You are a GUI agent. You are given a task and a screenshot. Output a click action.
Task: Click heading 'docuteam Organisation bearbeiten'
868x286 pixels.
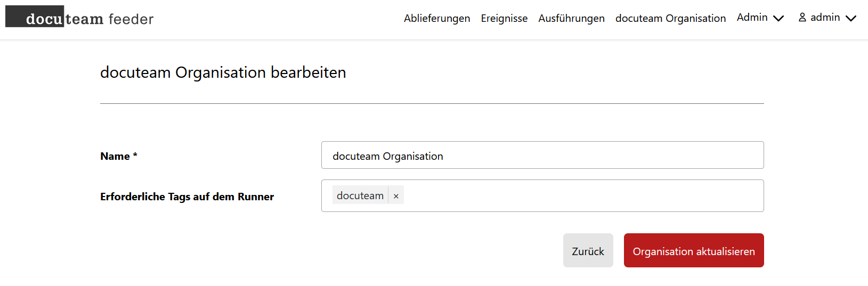point(223,72)
